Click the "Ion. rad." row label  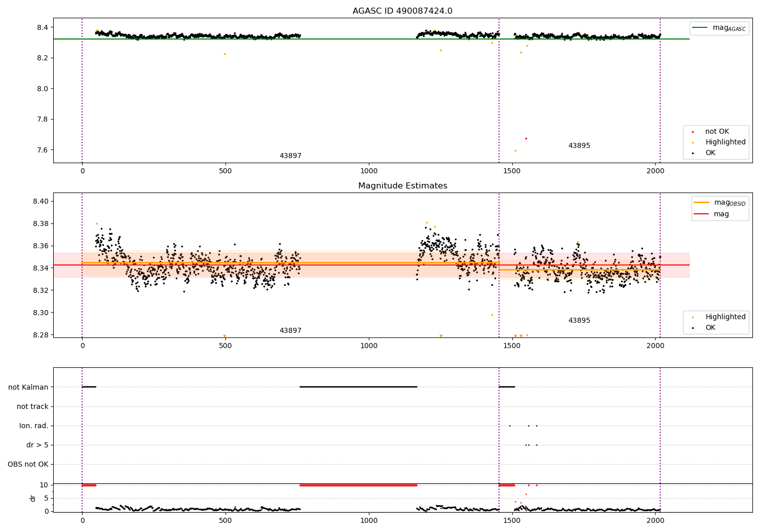(x=34, y=426)
